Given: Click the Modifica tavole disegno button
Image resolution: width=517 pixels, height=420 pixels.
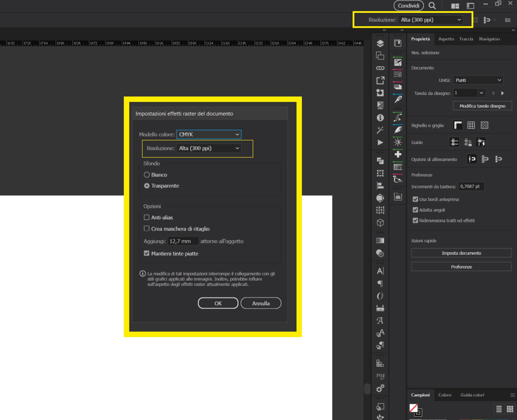Looking at the screenshot, I should click(482, 106).
